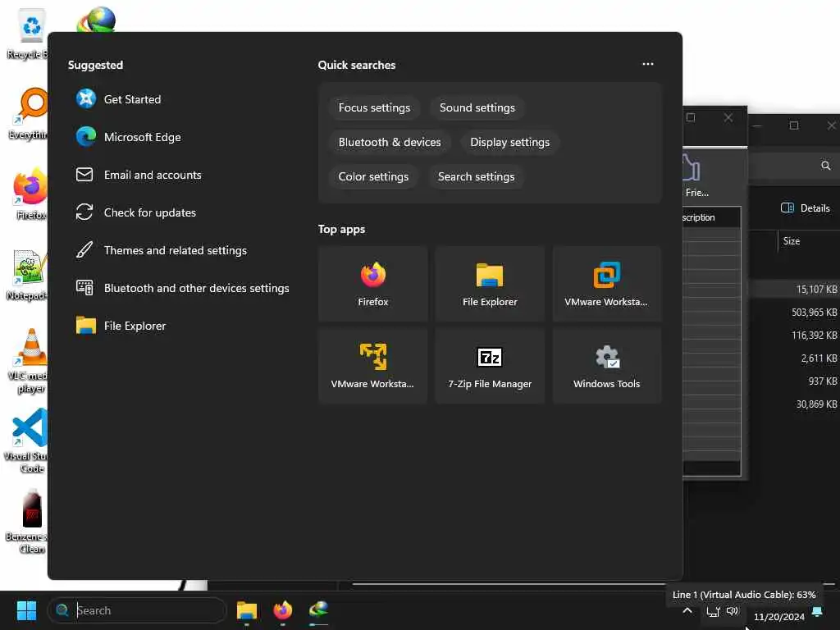The height and width of the screenshot is (630, 840).
Task: Toggle Details pane in File Explorer window
Action: 806,208
